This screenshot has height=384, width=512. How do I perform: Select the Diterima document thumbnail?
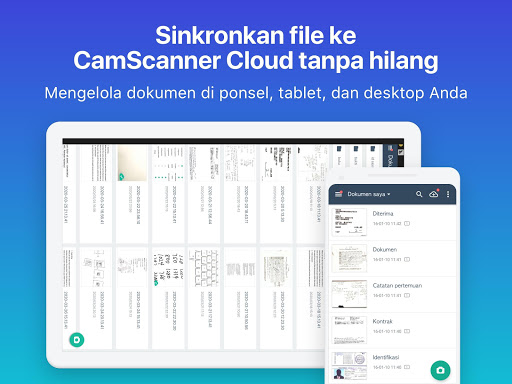tap(349, 222)
